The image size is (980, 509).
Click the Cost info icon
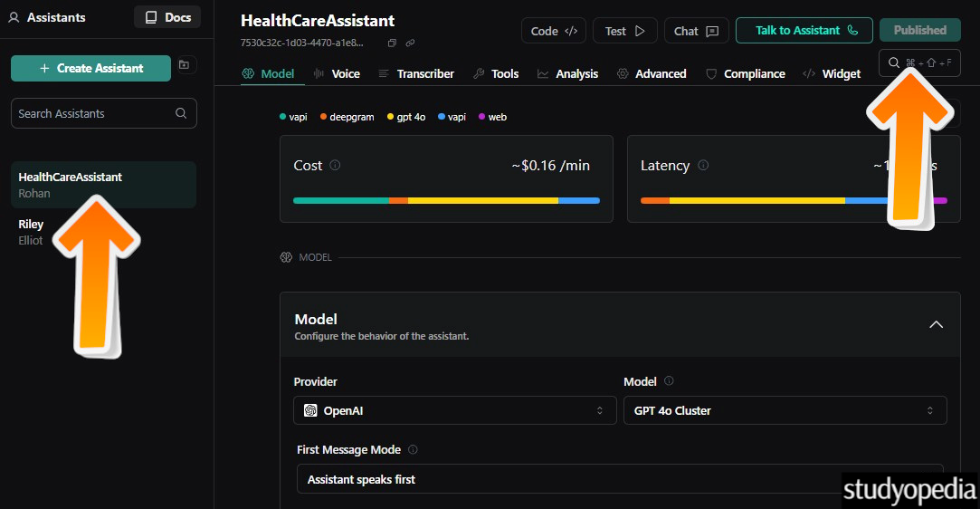(335, 165)
